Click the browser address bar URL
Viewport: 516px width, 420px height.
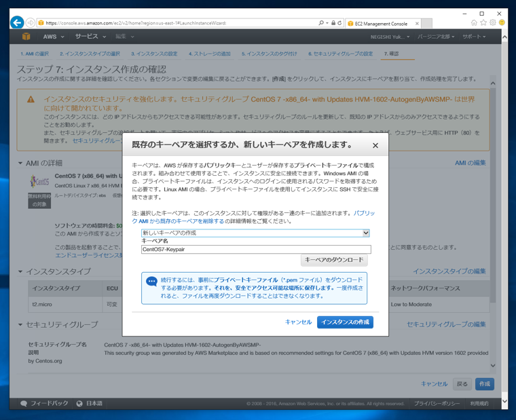136,23
